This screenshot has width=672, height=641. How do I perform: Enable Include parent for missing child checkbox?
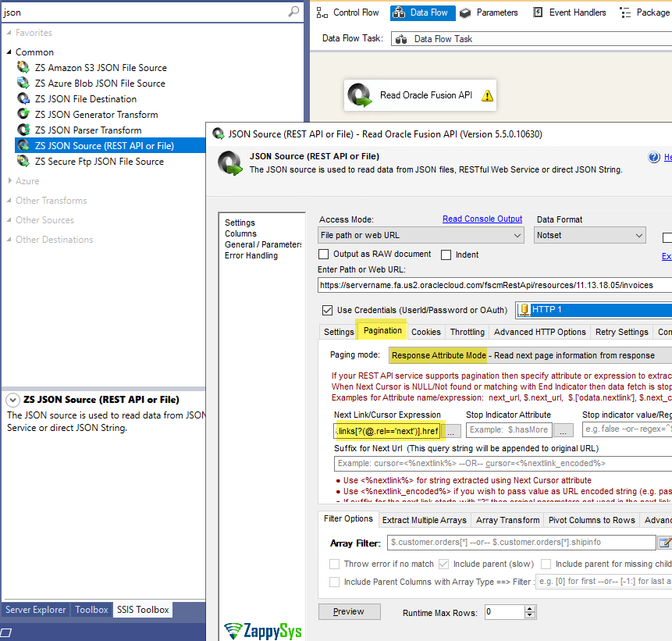point(546,564)
